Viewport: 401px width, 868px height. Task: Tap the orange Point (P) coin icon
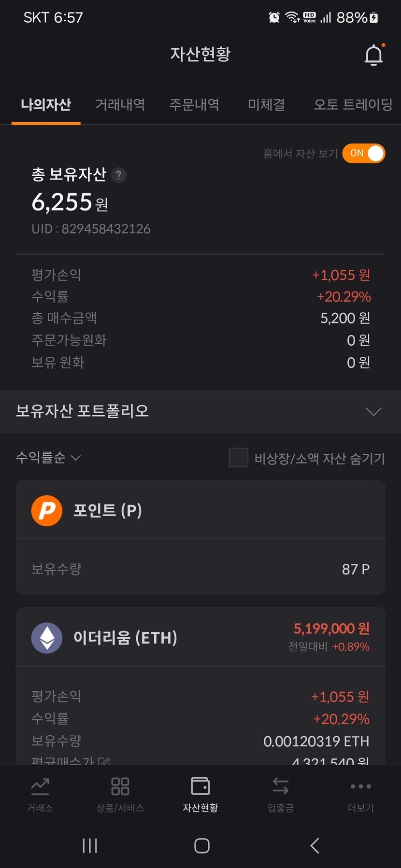coord(47,510)
